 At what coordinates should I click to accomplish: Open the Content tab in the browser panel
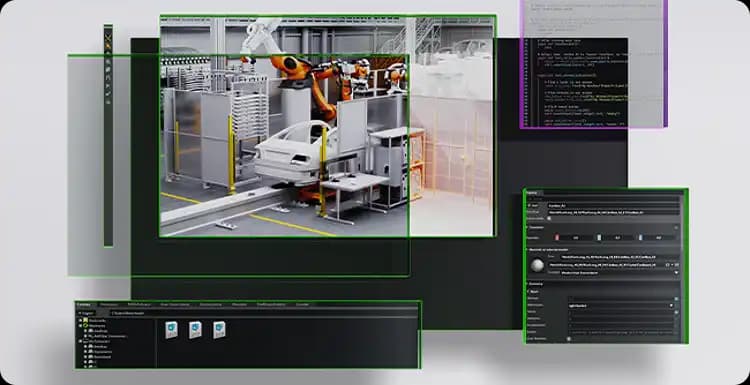[84, 305]
